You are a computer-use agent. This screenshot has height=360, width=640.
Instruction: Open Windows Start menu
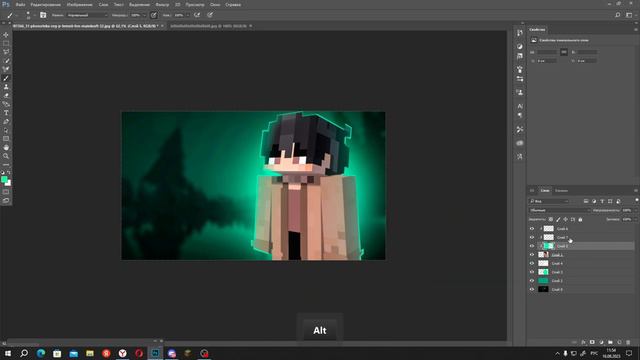7,353
